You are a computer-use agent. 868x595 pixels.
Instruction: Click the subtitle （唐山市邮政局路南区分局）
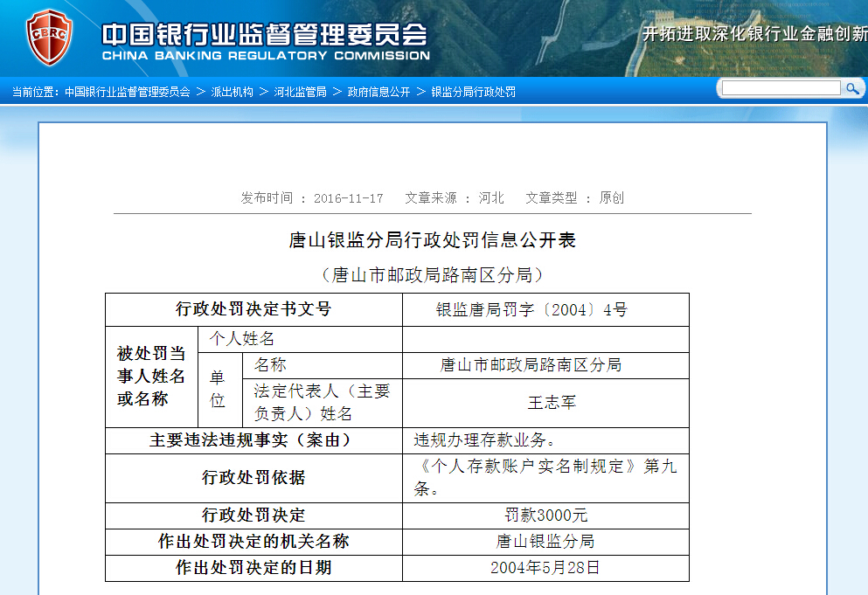pyautogui.click(x=433, y=275)
